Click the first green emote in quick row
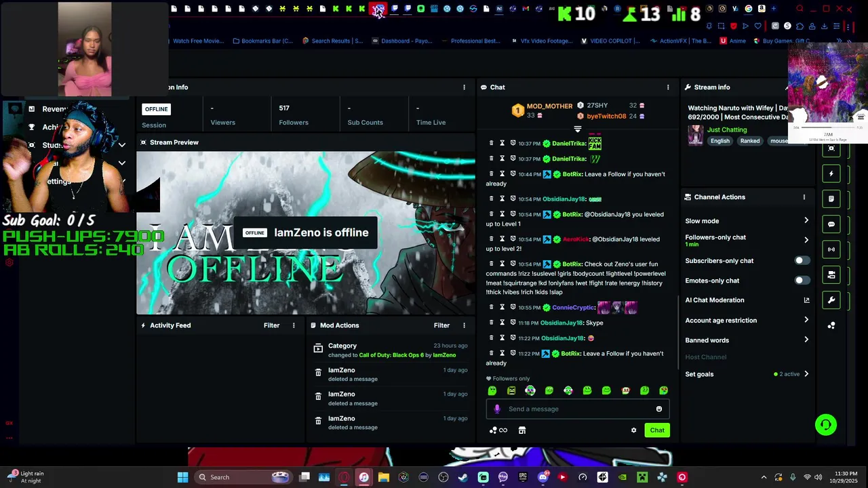This screenshot has height=488, width=868. tap(492, 390)
